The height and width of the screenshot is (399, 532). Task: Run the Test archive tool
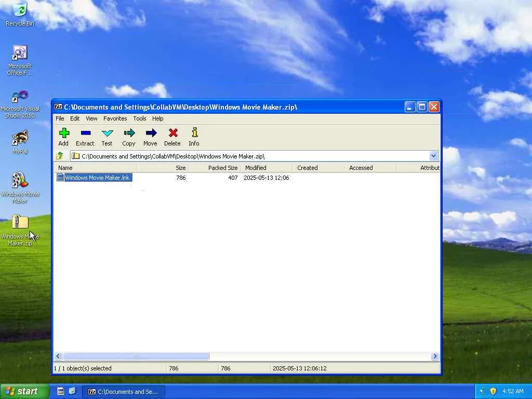tap(107, 137)
